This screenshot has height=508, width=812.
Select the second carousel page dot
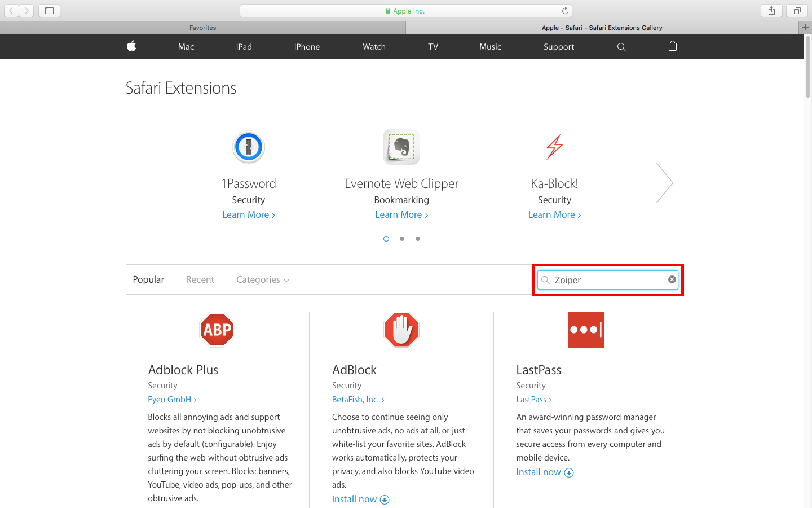(402, 239)
